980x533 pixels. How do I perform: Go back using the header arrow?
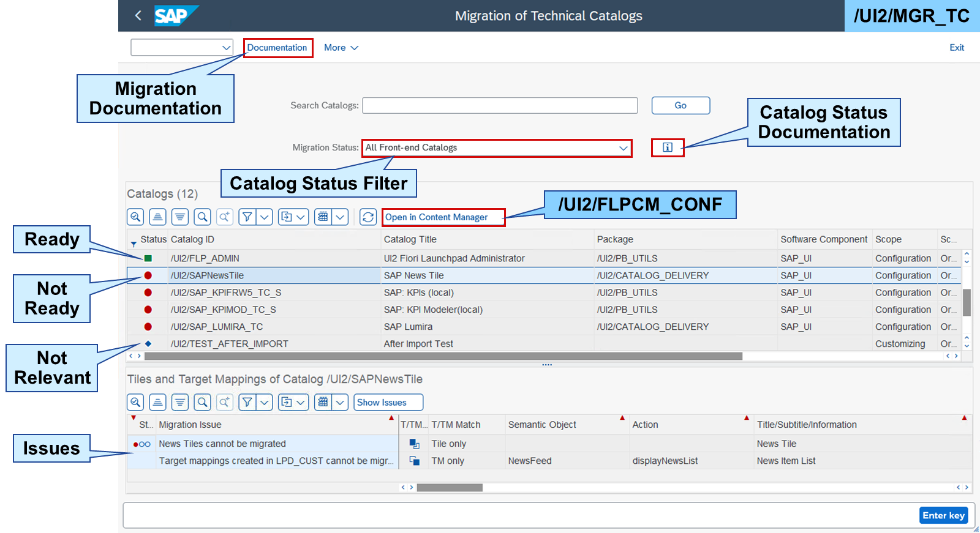[x=138, y=15]
